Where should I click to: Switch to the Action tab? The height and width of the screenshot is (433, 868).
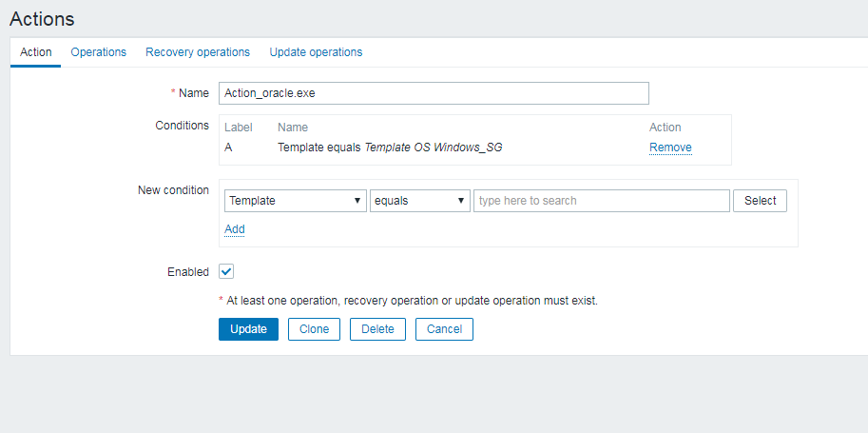[36, 52]
